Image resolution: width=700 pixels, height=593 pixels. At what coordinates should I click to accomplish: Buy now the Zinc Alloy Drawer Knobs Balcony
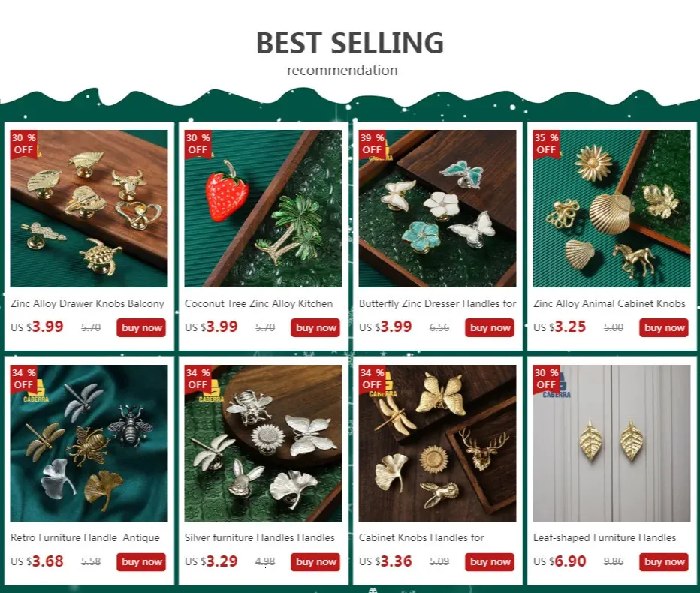(x=141, y=327)
